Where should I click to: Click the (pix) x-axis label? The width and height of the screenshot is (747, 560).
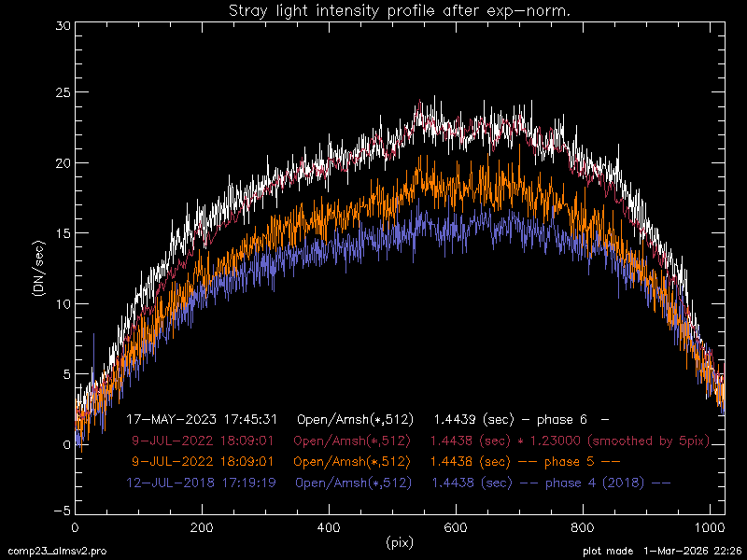click(400, 541)
